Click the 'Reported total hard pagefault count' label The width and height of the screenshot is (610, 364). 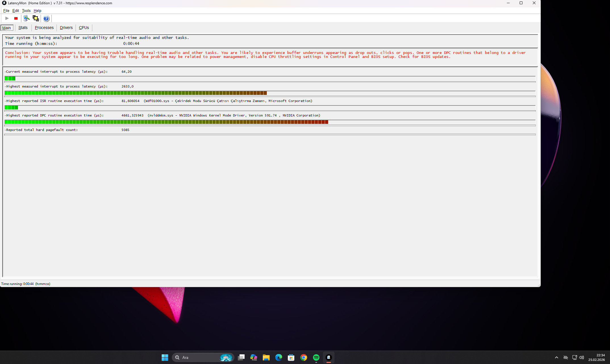click(x=42, y=130)
